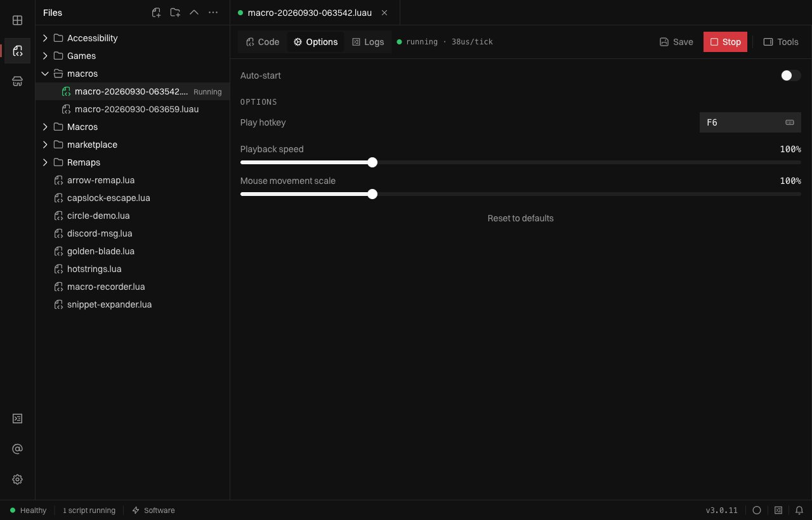Click version v3.0.11 in status bar
The image size is (812, 520).
(x=721, y=510)
